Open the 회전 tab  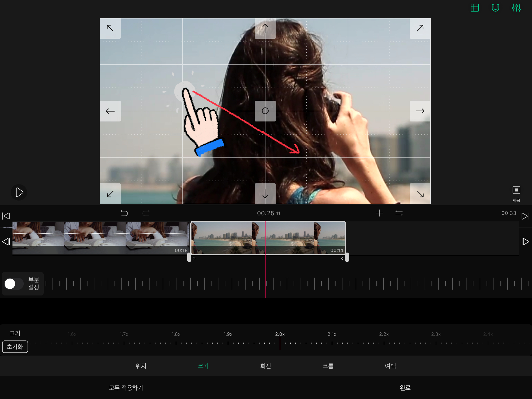pos(265,366)
